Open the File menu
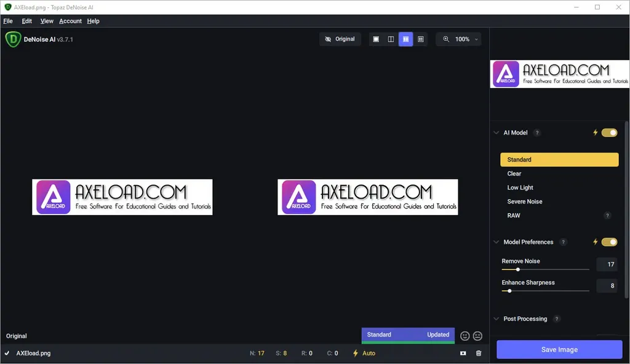The height and width of the screenshot is (364, 630). 8,21
